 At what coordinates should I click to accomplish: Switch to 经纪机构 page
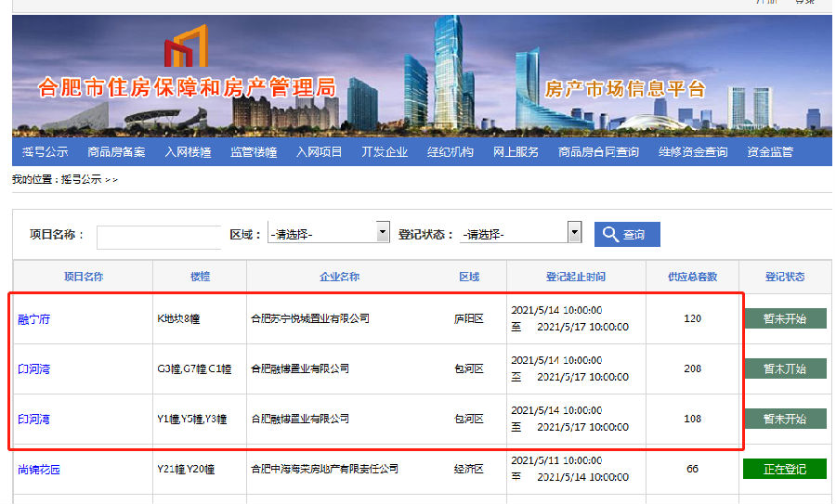(451, 152)
